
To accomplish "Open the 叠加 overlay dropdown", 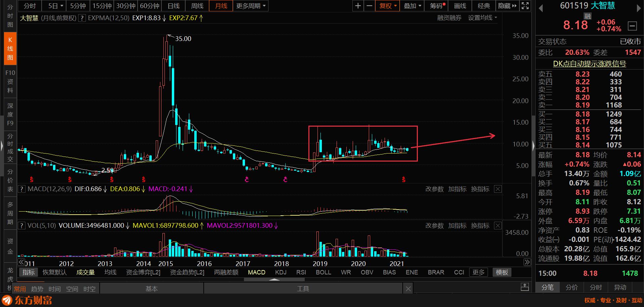I will pos(412,6).
